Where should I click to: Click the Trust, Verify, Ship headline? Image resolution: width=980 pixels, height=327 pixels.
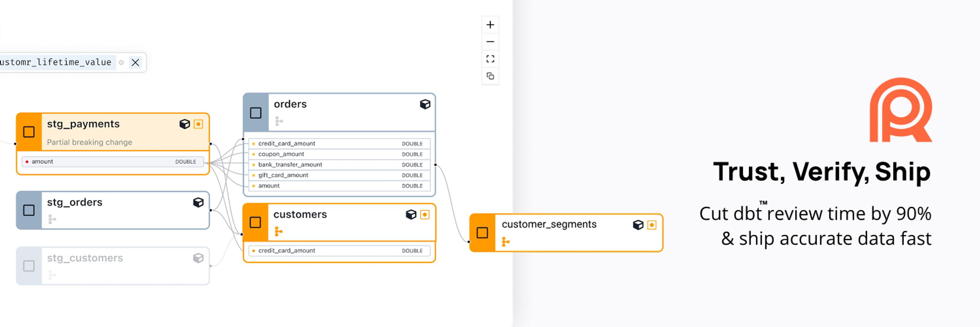[x=822, y=172]
